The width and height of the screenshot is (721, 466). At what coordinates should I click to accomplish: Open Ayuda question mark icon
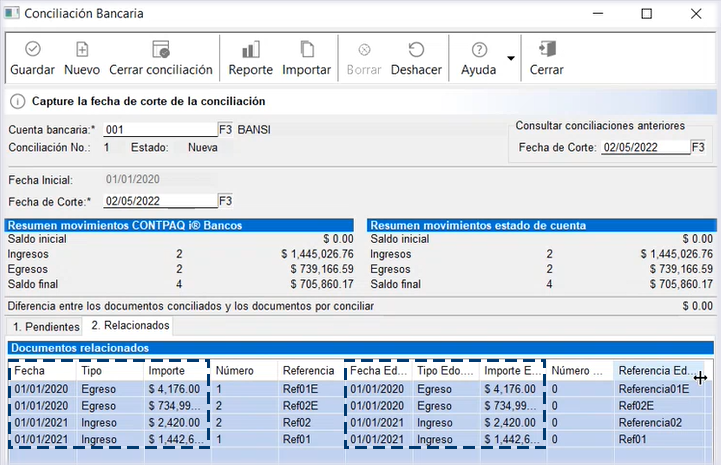tap(479, 49)
